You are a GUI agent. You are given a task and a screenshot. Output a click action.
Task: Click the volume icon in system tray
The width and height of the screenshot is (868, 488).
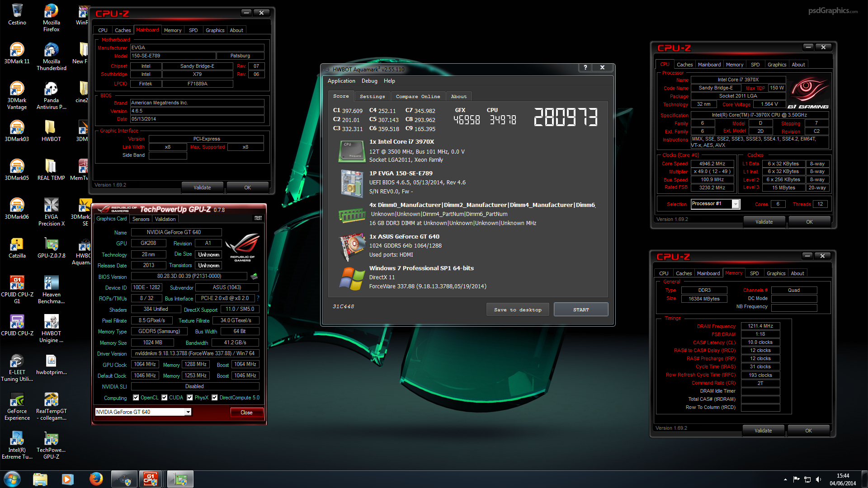tap(818, 479)
